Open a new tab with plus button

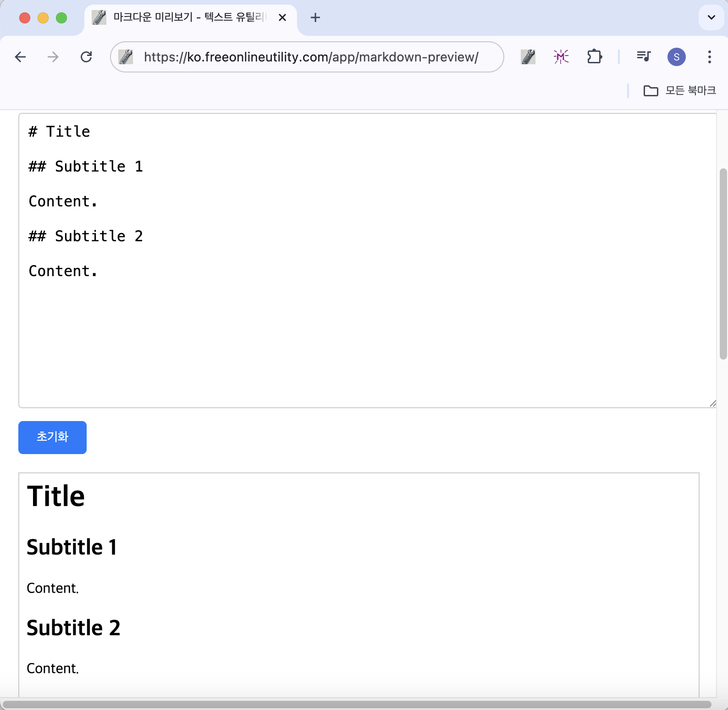point(315,17)
